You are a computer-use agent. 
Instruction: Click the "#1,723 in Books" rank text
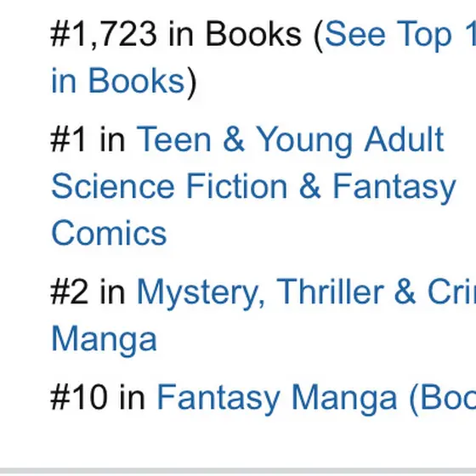pos(176,34)
